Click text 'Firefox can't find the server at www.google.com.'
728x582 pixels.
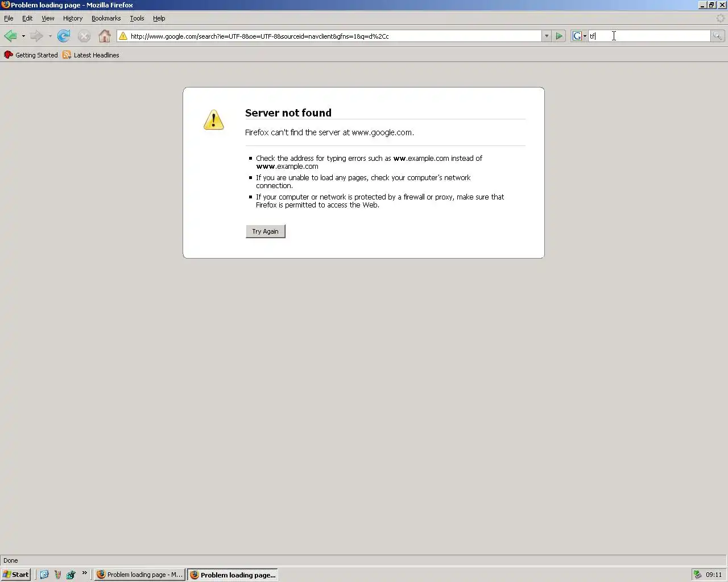tap(329, 132)
